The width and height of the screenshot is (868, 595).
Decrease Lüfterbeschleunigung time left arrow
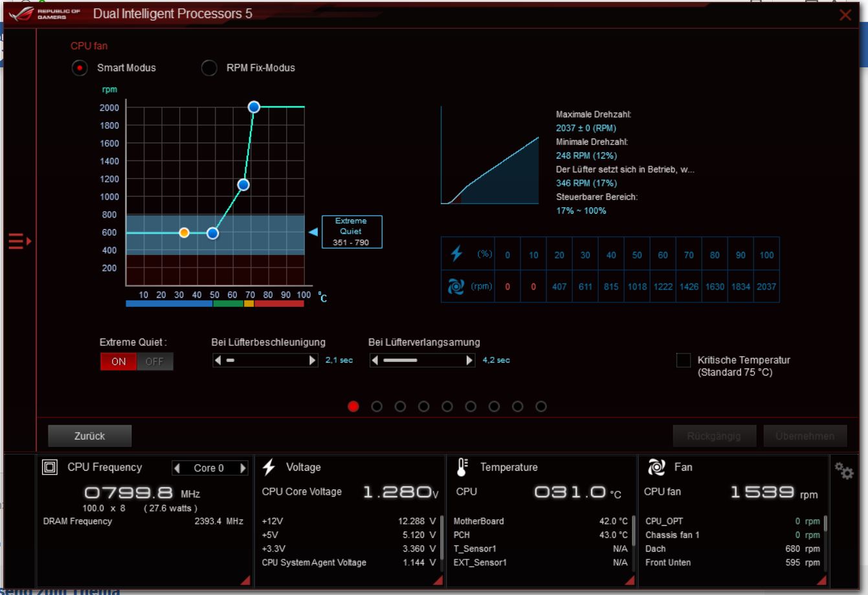click(217, 360)
